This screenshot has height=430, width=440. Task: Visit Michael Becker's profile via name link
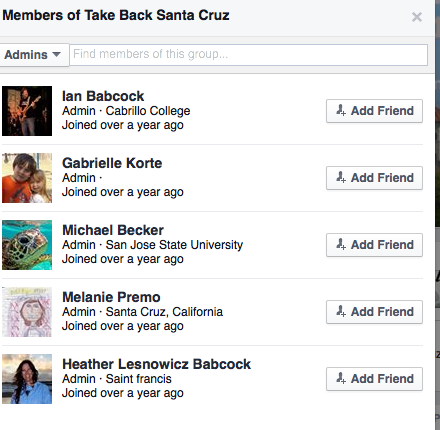pyautogui.click(x=113, y=230)
